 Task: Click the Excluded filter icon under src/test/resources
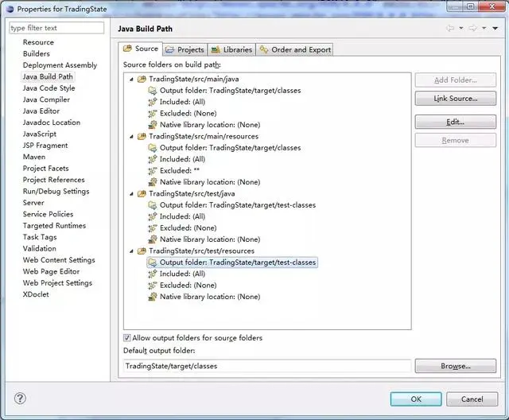tap(153, 286)
